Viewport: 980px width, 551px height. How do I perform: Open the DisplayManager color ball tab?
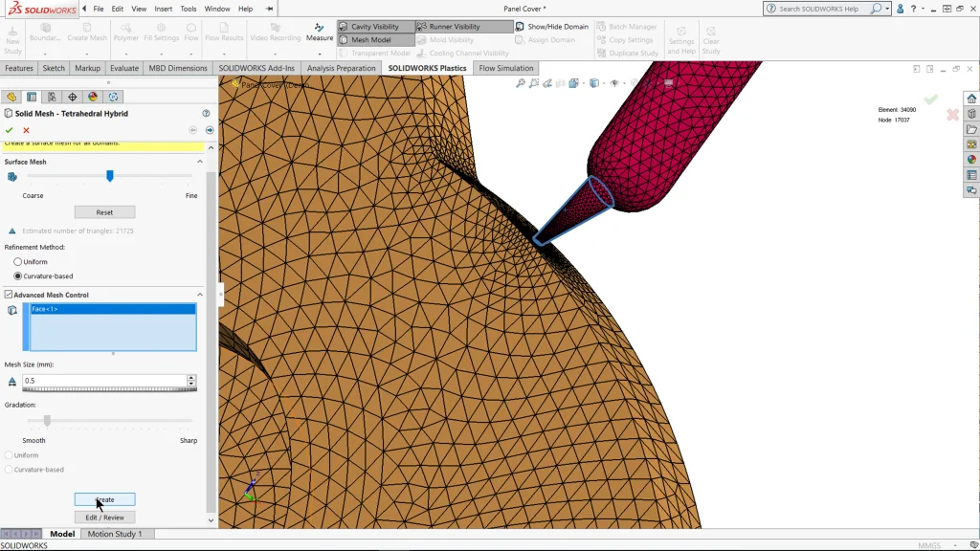pos(93,97)
